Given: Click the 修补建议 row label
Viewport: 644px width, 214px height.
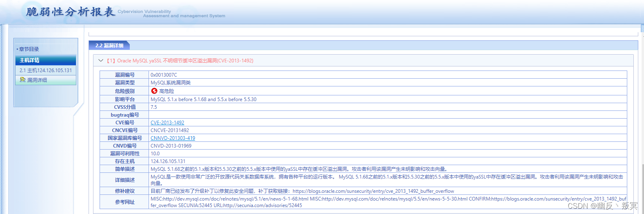Looking at the screenshot, I should tap(124, 191).
